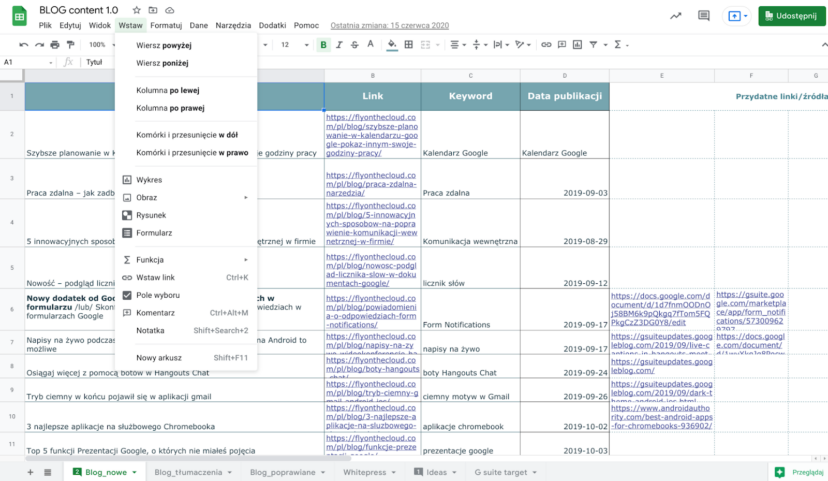Viewport: 828px width, 481px height.
Task: Choose Komórki i przesunięcie w dół
Action: (x=186, y=135)
